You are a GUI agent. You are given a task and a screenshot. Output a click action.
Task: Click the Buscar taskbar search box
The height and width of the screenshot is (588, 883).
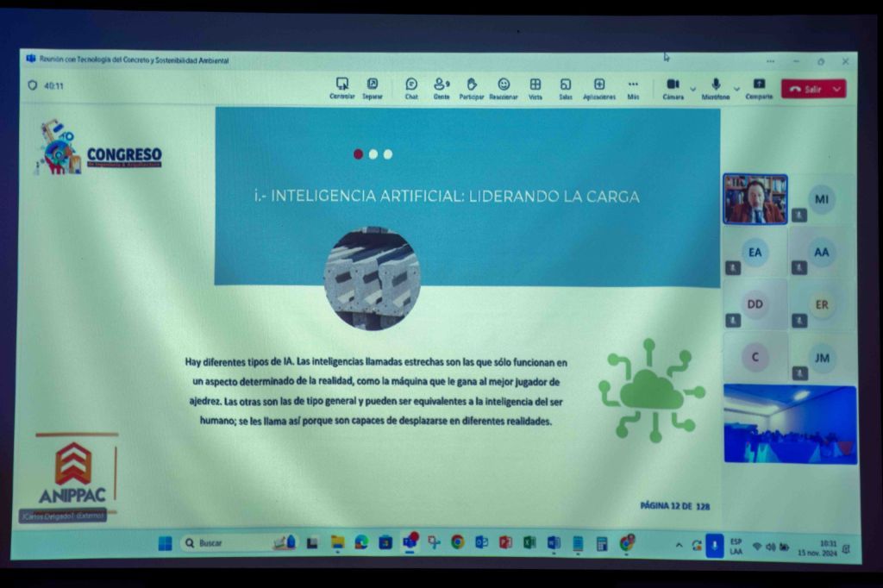pos(238,543)
